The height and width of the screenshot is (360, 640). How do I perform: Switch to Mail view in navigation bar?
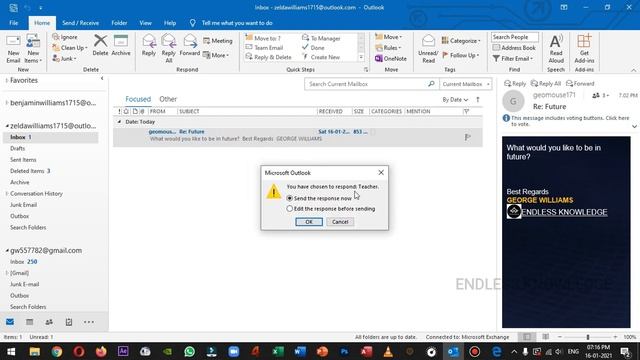point(10,322)
